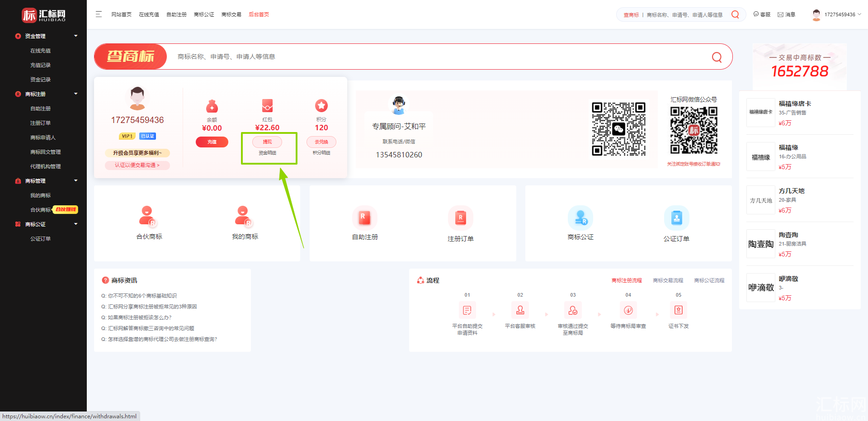Switch to the 商标交易流程 tab
Screen dimensions: 868x421
tap(668, 280)
